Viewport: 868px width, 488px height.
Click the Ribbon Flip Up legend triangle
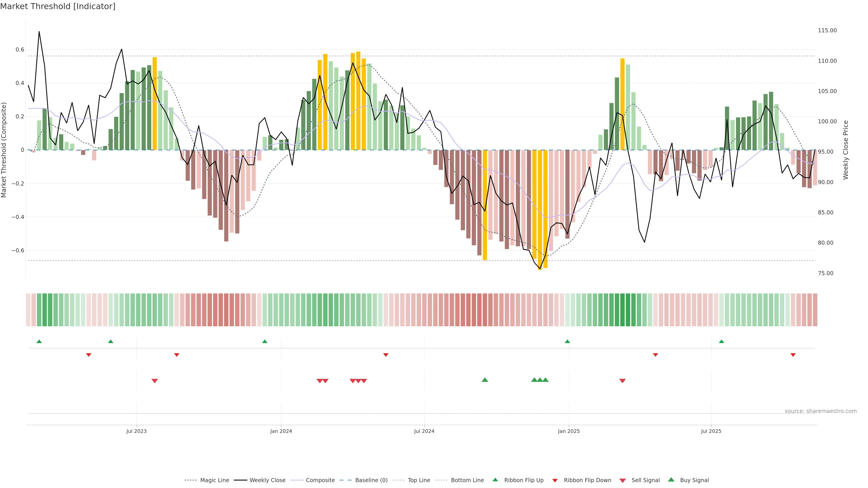pyautogui.click(x=495, y=480)
